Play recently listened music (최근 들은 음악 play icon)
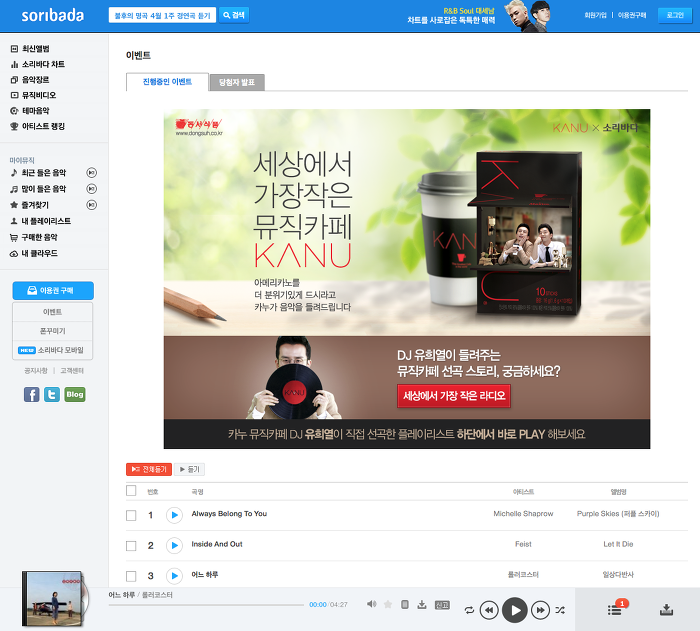 click(x=92, y=173)
